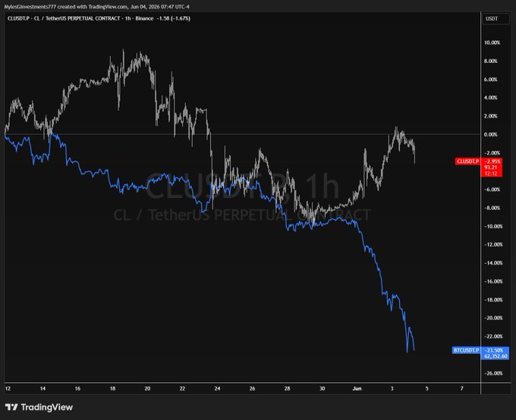Click the -14.00% price axis label
The height and width of the screenshot is (420, 516).
click(493, 263)
